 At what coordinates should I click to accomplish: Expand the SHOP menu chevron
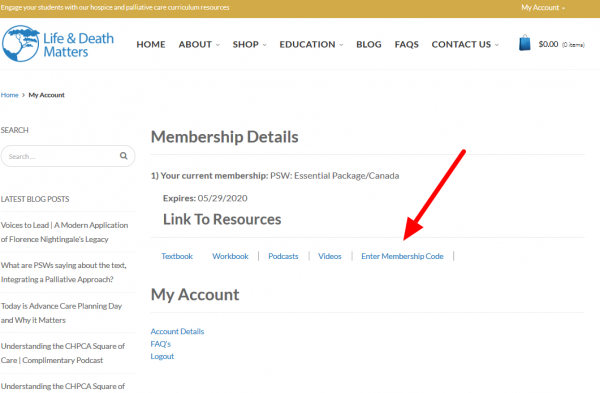[x=264, y=45]
